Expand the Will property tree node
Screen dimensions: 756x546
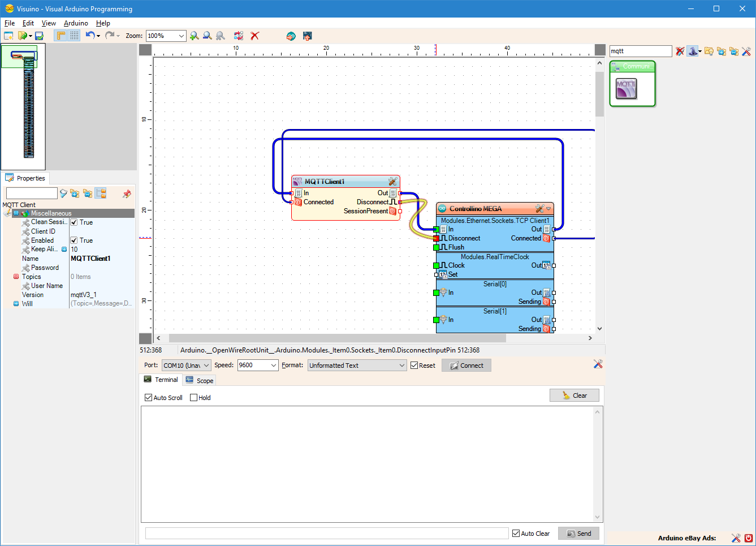[16, 304]
